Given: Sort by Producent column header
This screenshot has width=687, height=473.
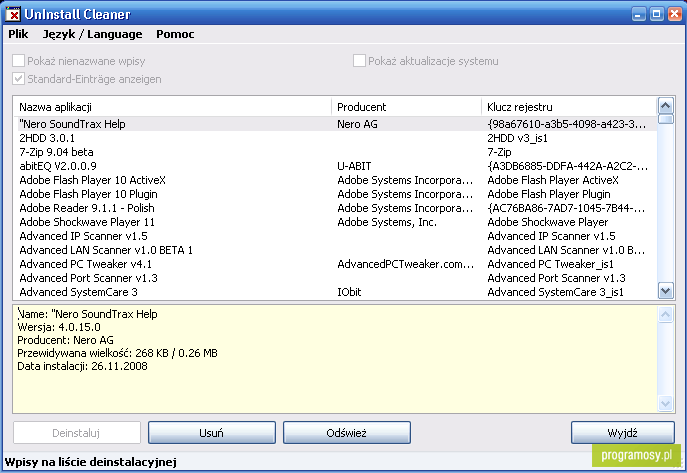Looking at the screenshot, I should click(x=407, y=107).
